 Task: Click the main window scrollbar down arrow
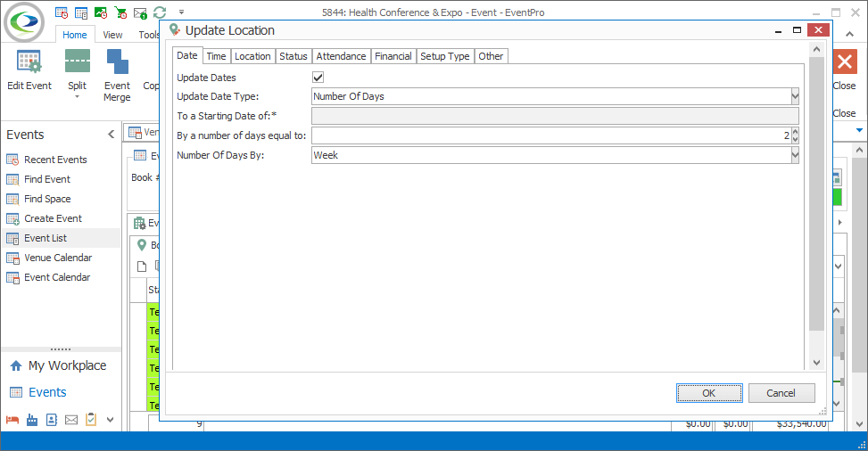(859, 424)
